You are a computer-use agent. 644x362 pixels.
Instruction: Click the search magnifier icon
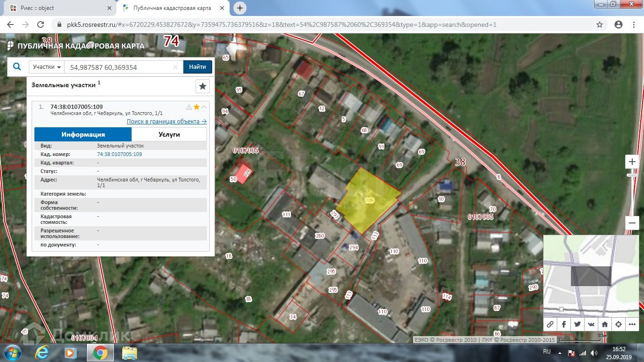tap(17, 67)
